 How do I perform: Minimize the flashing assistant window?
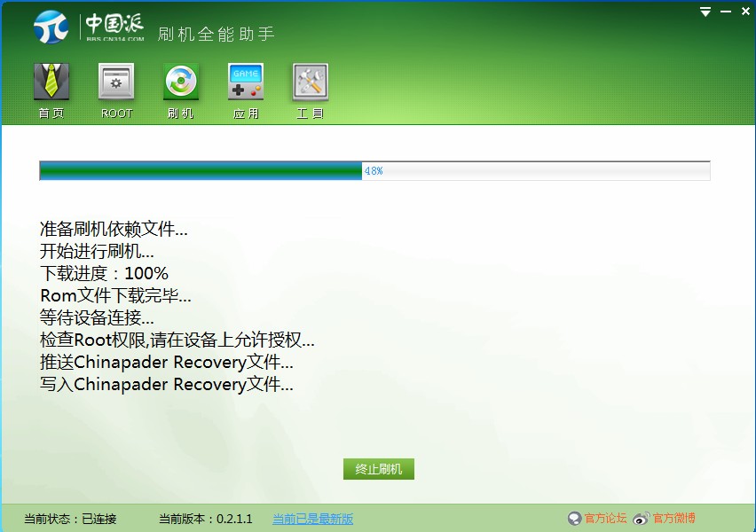coord(726,12)
